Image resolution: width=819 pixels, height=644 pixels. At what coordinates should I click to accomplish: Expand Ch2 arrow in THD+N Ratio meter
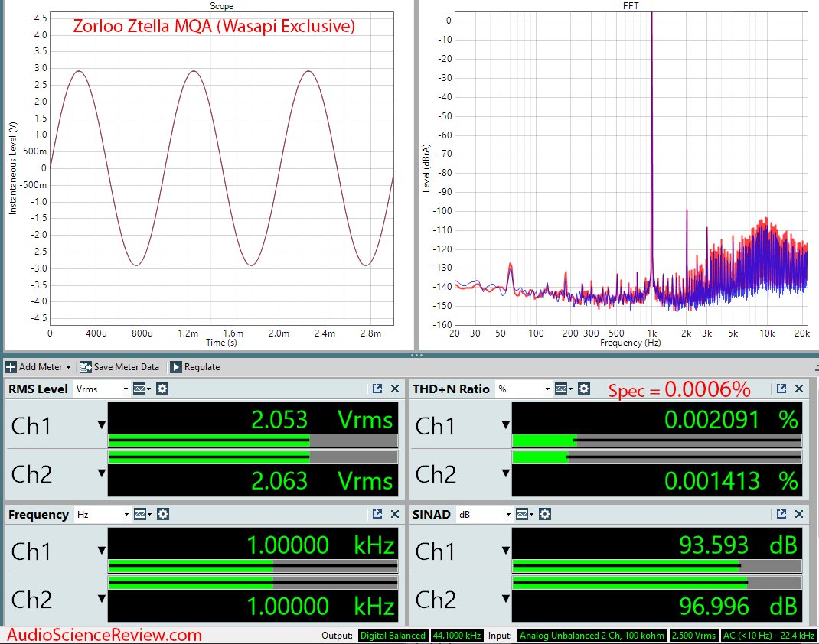pyautogui.click(x=506, y=473)
